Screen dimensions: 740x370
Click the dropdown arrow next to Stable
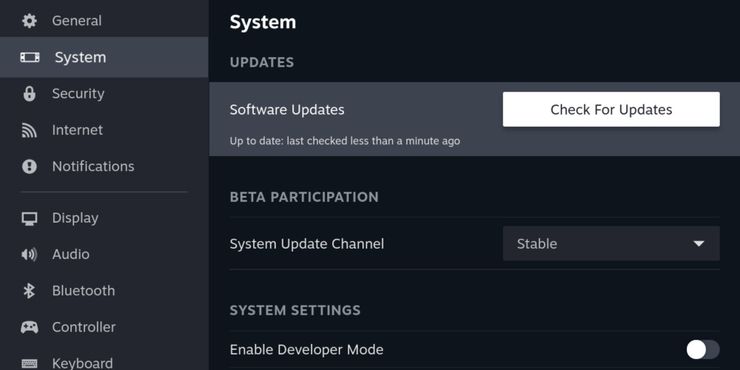coord(698,244)
